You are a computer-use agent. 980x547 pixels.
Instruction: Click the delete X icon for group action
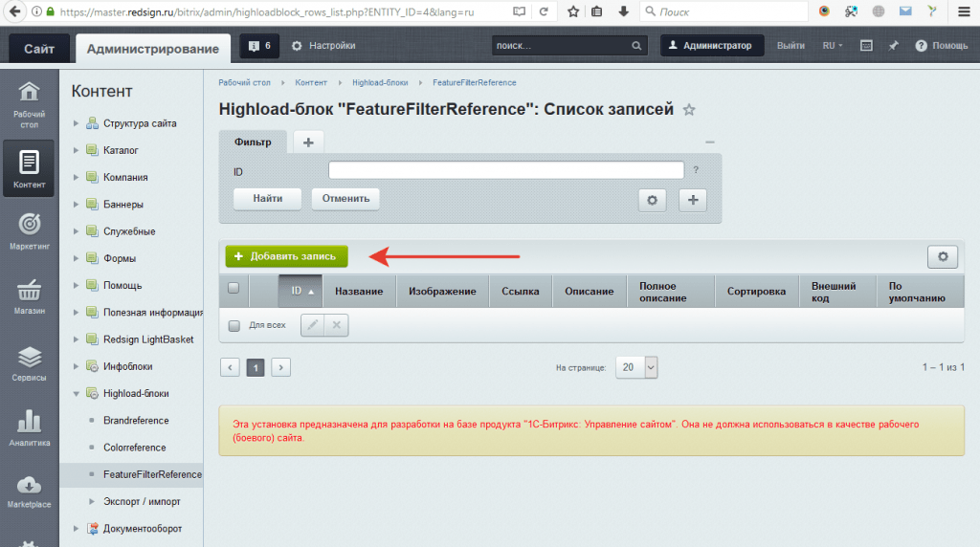[336, 325]
